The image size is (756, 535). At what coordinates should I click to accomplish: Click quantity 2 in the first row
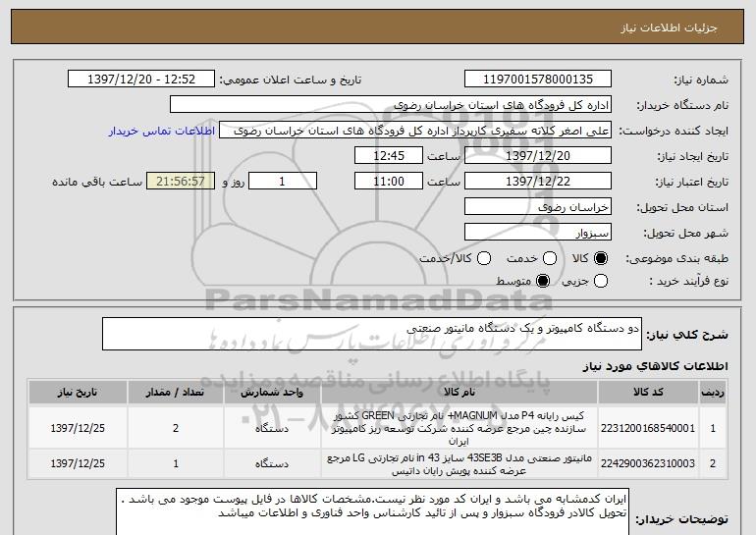pos(176,428)
